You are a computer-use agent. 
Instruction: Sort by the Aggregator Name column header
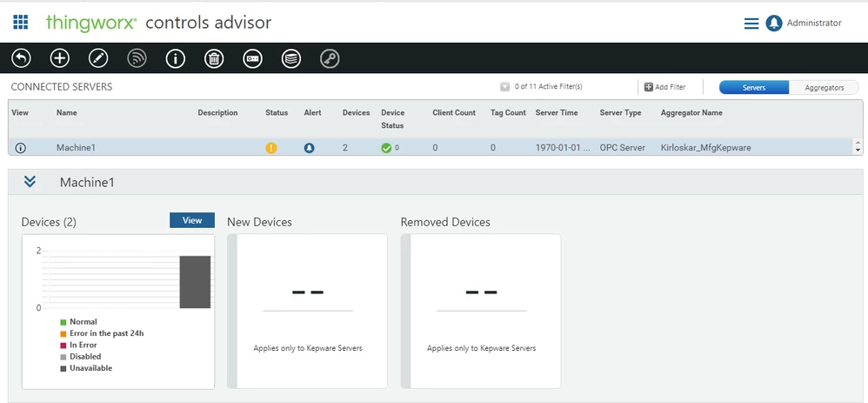(x=691, y=112)
